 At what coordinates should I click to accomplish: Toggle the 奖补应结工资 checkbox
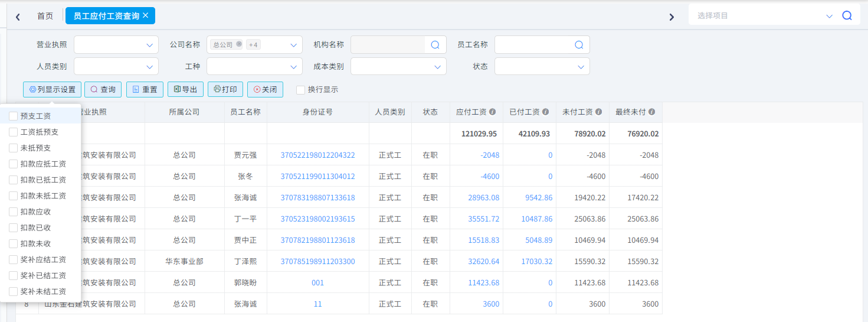14,260
